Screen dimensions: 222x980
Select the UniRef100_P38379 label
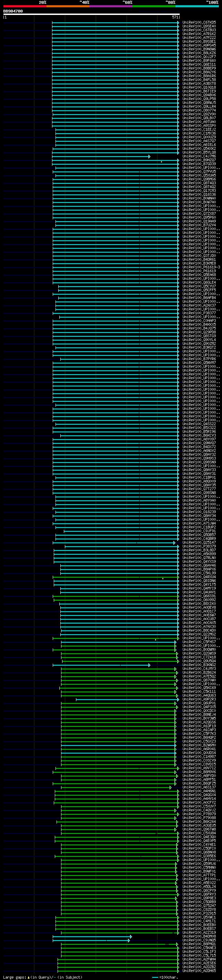pyautogui.click(x=199, y=546)
